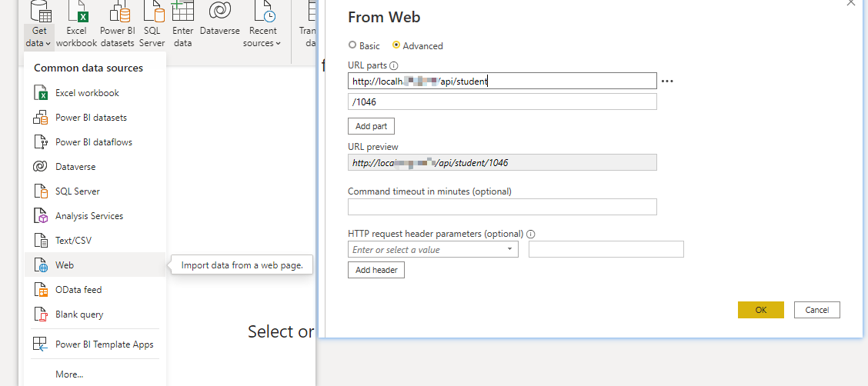Click the Blank query icon
Screen dimensions: 868x386
pyautogui.click(x=41, y=314)
